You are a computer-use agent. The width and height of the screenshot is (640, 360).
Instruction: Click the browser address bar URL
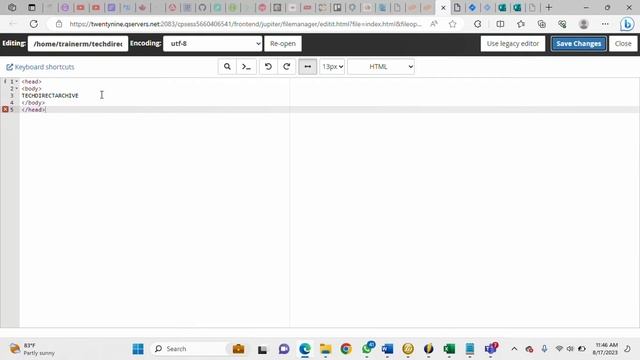(x=245, y=24)
